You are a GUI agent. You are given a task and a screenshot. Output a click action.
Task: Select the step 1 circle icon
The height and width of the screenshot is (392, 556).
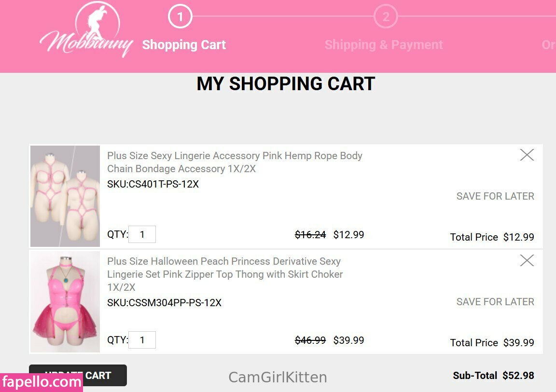pyautogui.click(x=180, y=17)
